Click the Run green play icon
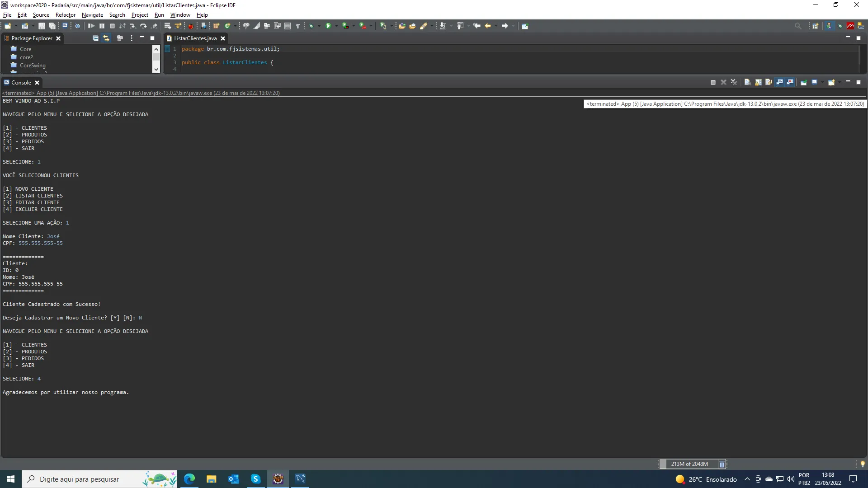 (329, 26)
